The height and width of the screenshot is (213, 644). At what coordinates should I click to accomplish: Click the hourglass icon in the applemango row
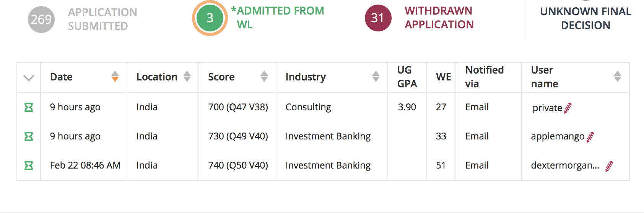(x=29, y=136)
